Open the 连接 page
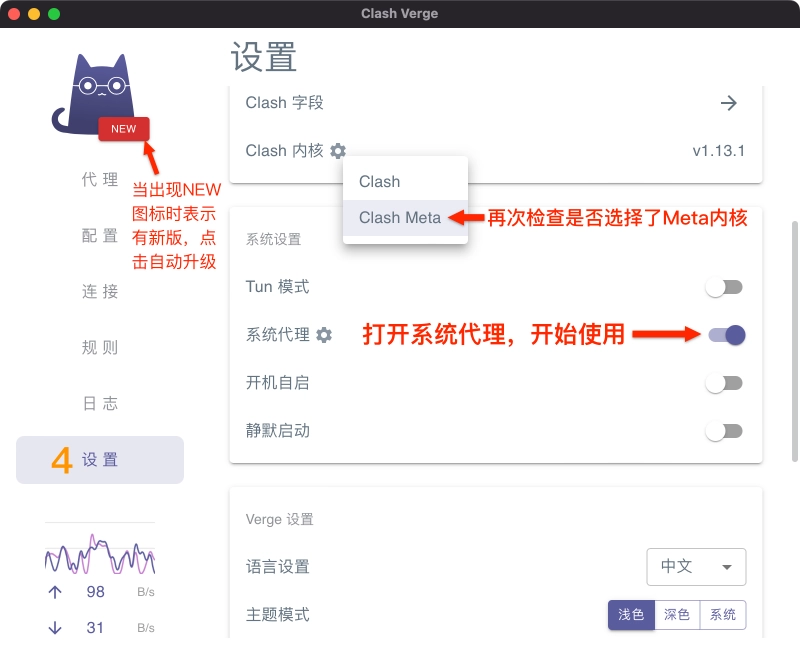 click(99, 291)
